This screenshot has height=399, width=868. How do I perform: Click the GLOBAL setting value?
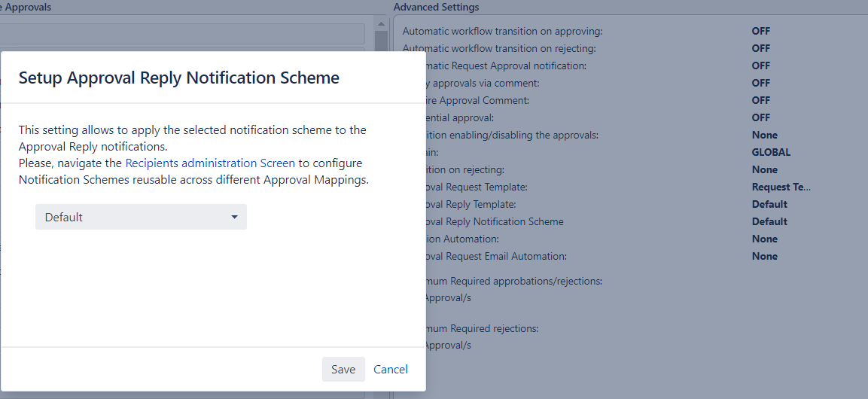tap(771, 152)
